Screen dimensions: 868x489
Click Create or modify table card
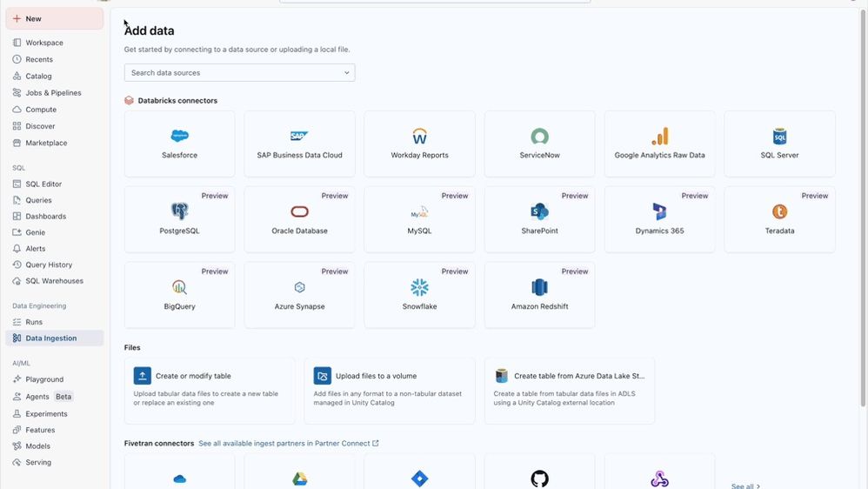[x=210, y=391]
